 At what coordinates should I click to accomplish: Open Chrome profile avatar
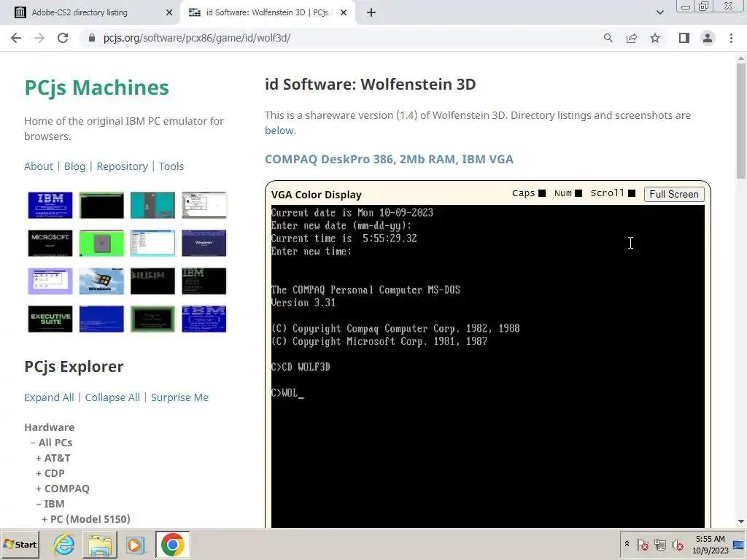click(x=708, y=38)
